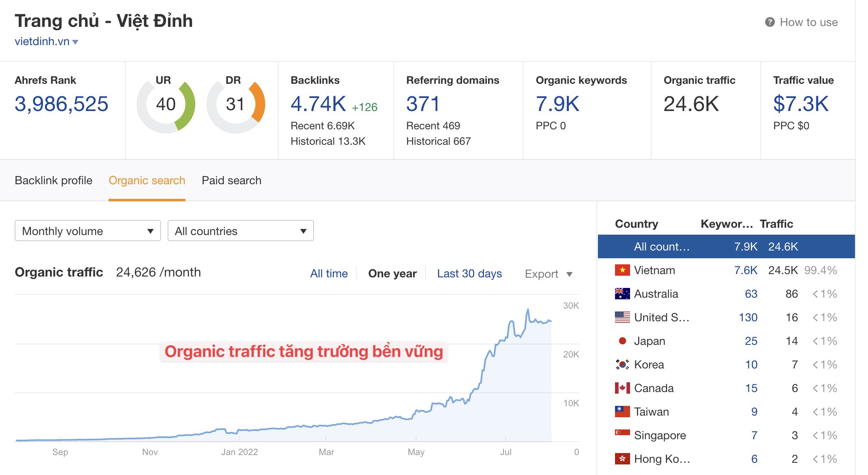The width and height of the screenshot is (868, 475).
Task: Open Korea's 10 keywords link
Action: click(x=751, y=364)
